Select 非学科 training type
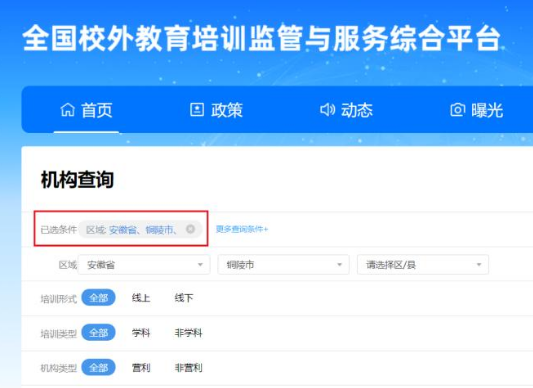Viewport: 533px width, 388px height. 188,333
